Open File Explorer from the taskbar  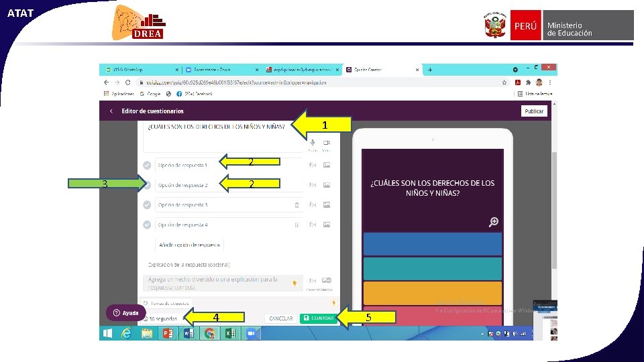(x=147, y=333)
